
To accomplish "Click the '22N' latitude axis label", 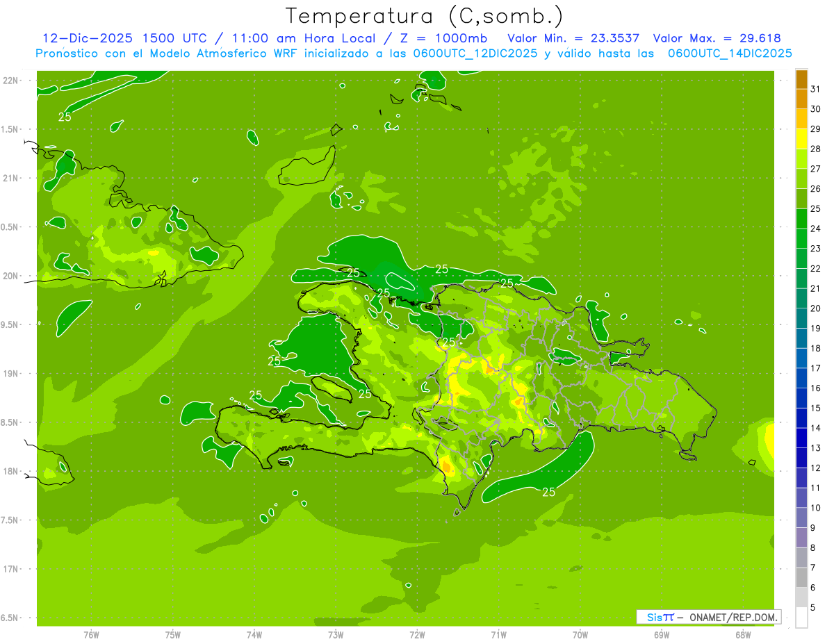I will click(10, 81).
